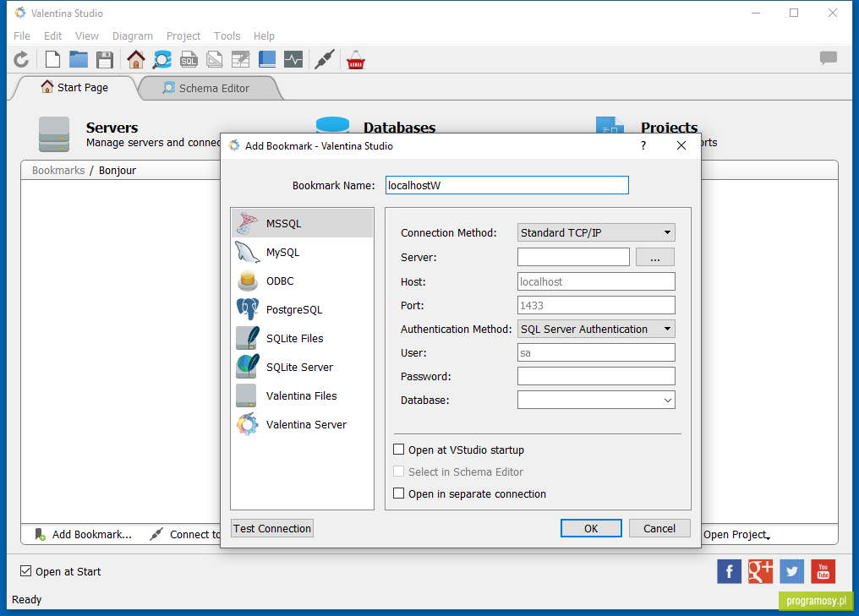Select Valentina Server entry
This screenshot has height=616, width=859.
(x=303, y=425)
